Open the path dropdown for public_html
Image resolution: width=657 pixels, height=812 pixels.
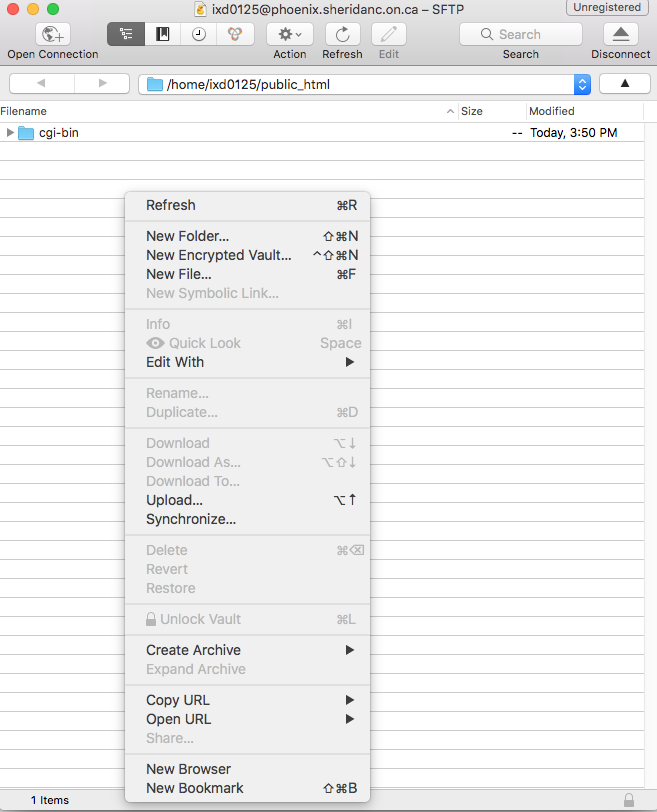(582, 84)
